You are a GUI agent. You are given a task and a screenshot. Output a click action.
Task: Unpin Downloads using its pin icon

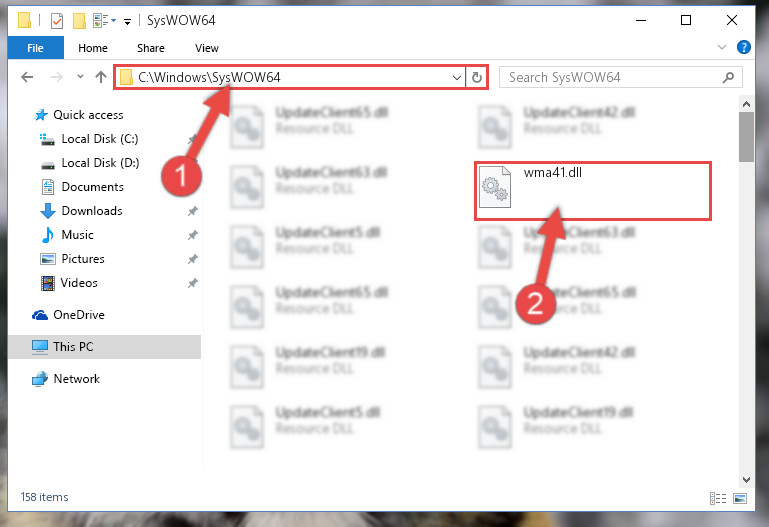[x=192, y=211]
